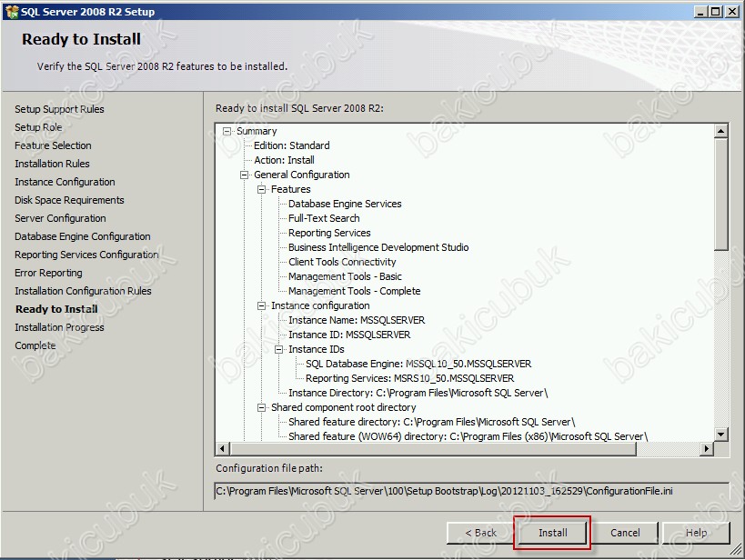The width and height of the screenshot is (745, 560).
Task: Select the Reporting Services Configuration step
Action: click(x=86, y=255)
